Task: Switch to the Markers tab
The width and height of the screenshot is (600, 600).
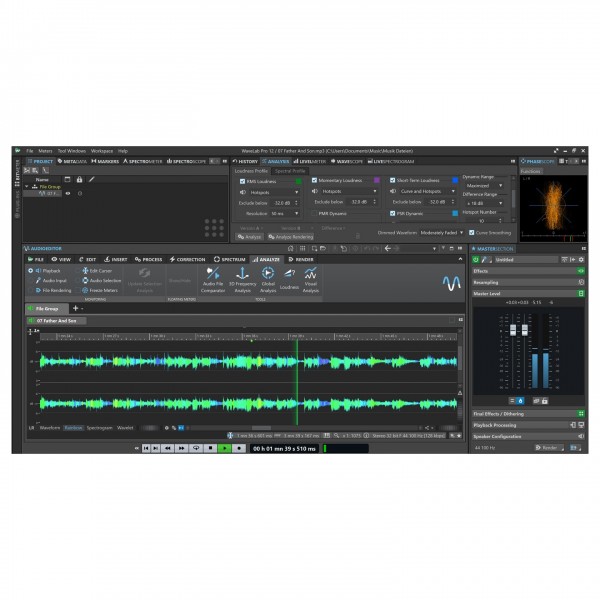Action: 105,161
